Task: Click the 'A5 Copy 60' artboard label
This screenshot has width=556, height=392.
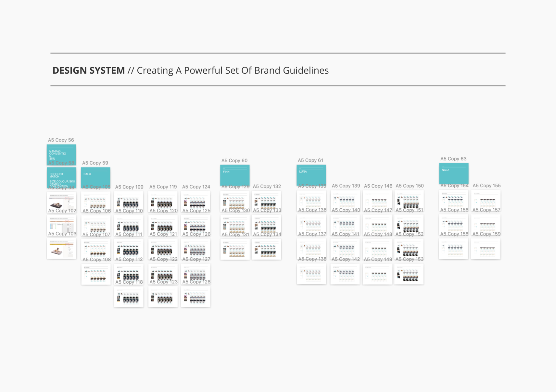Action: coord(234,161)
